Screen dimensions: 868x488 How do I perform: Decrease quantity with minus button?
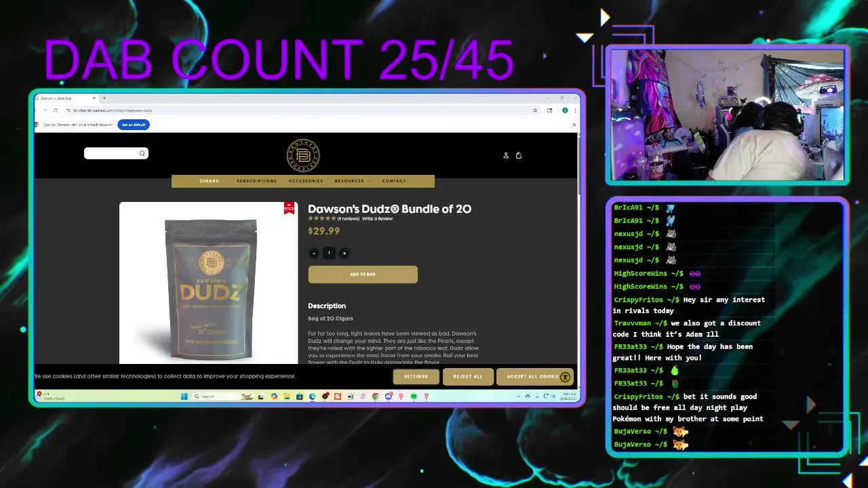pos(313,253)
